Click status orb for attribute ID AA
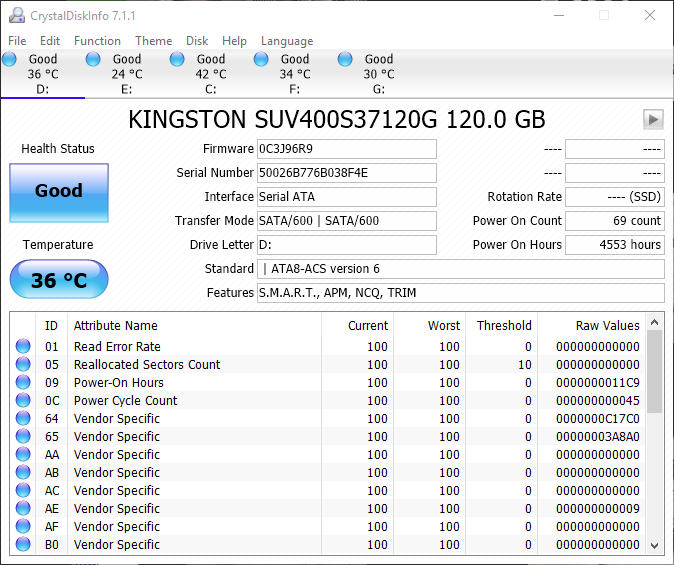Screen dimensions: 674x565 tap(23, 454)
